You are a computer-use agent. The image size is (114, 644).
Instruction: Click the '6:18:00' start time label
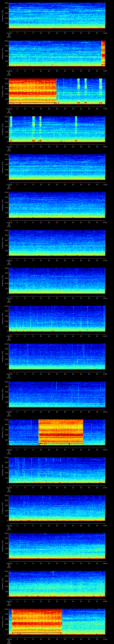9,184
